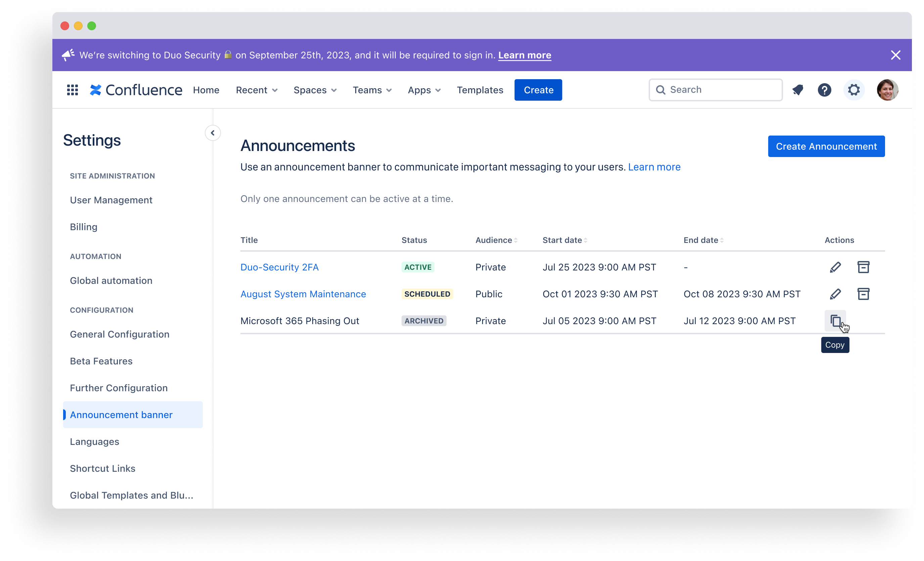Click Learn more link in the banner
924x561 pixels.
click(x=525, y=55)
